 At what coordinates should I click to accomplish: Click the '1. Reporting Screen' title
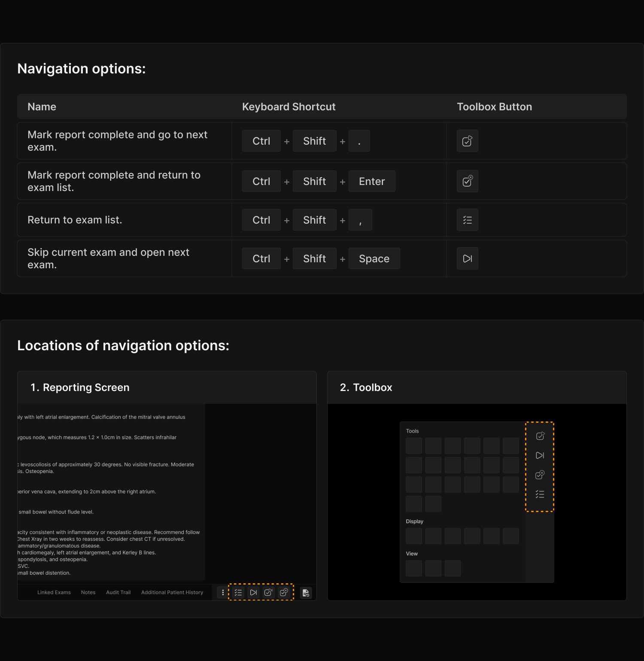[x=80, y=388]
